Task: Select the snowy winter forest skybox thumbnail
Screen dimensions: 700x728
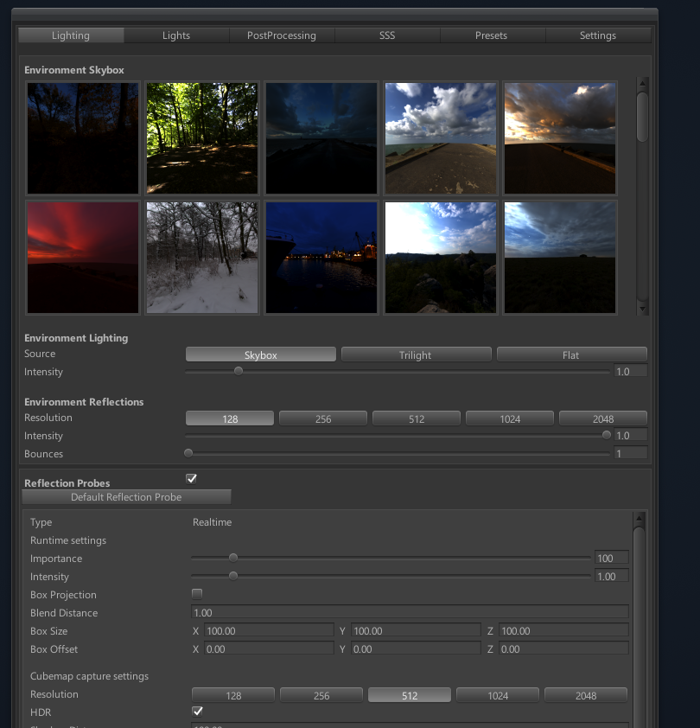Action: pos(202,258)
